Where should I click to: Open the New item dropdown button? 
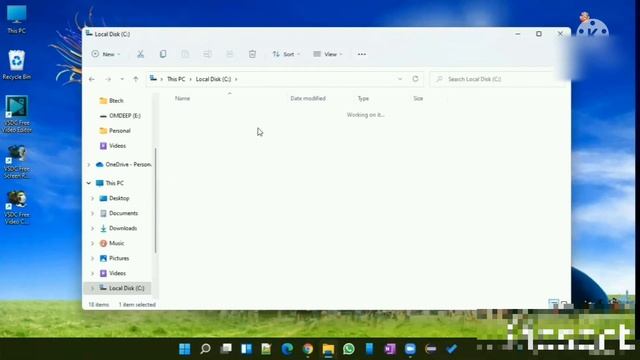pyautogui.click(x=106, y=54)
